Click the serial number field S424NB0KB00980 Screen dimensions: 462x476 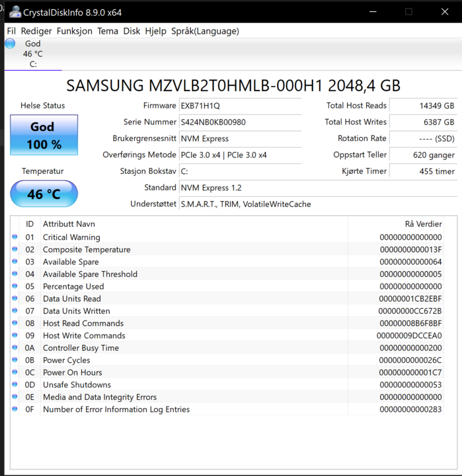pos(240,122)
